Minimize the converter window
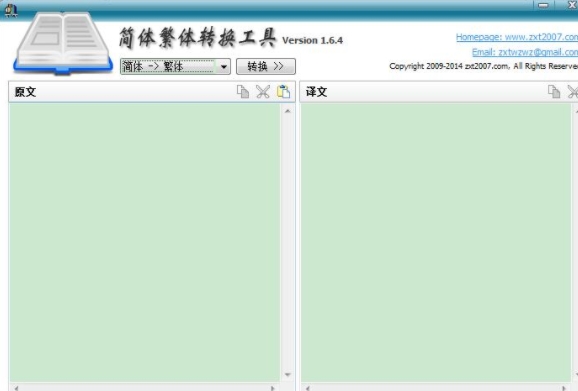 (x=543, y=5)
